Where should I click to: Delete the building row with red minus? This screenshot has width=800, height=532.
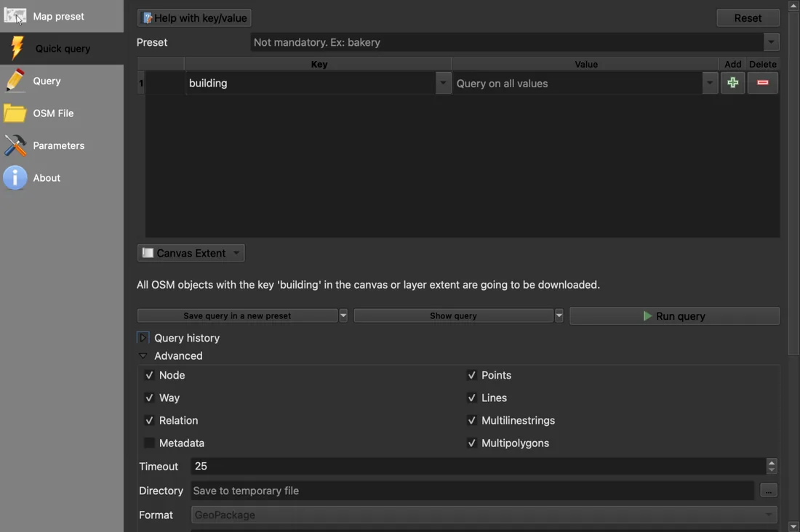click(x=762, y=83)
